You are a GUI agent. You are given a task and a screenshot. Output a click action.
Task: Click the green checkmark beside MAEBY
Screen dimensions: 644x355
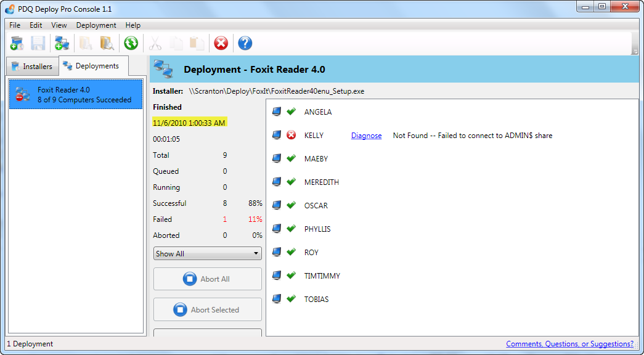(x=291, y=158)
